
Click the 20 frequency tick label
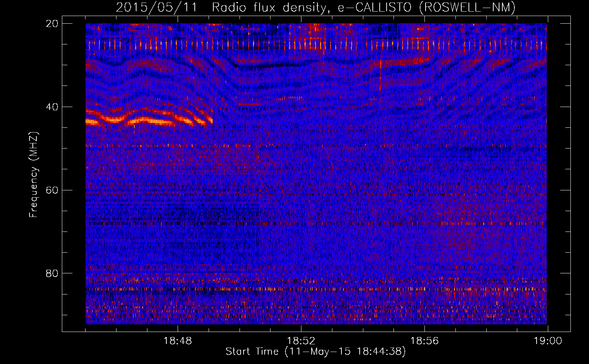52,24
